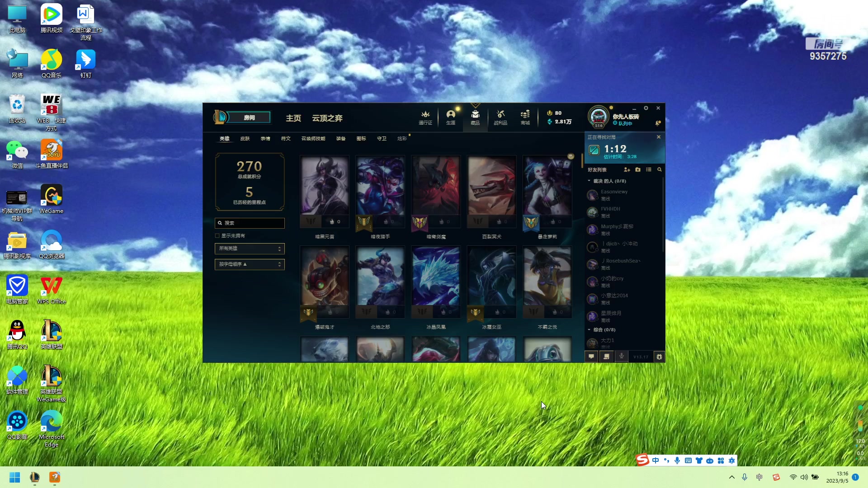Click the notification bell icon
This screenshot has width=868, height=488.
pyautogui.click(x=658, y=123)
